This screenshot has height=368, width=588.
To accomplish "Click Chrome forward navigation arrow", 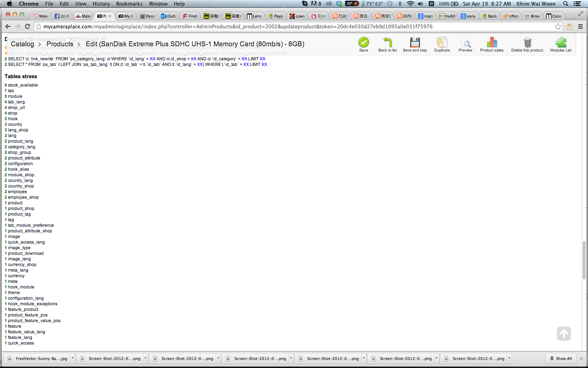I will pyautogui.click(x=17, y=27).
